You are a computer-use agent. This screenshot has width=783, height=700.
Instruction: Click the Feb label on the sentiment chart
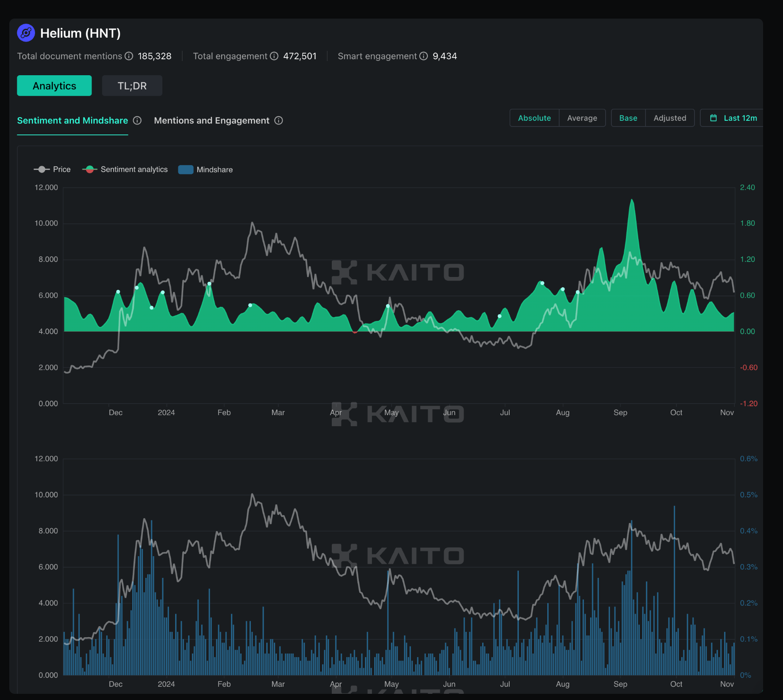click(x=224, y=412)
